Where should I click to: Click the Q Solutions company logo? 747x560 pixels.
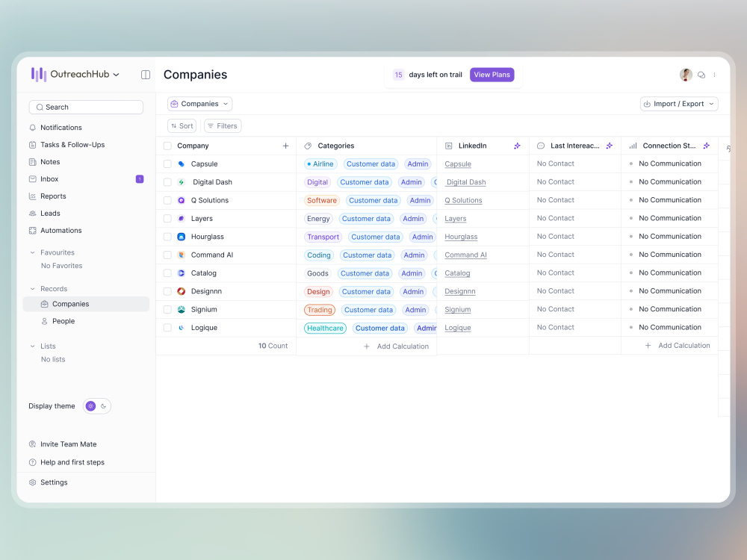181,200
